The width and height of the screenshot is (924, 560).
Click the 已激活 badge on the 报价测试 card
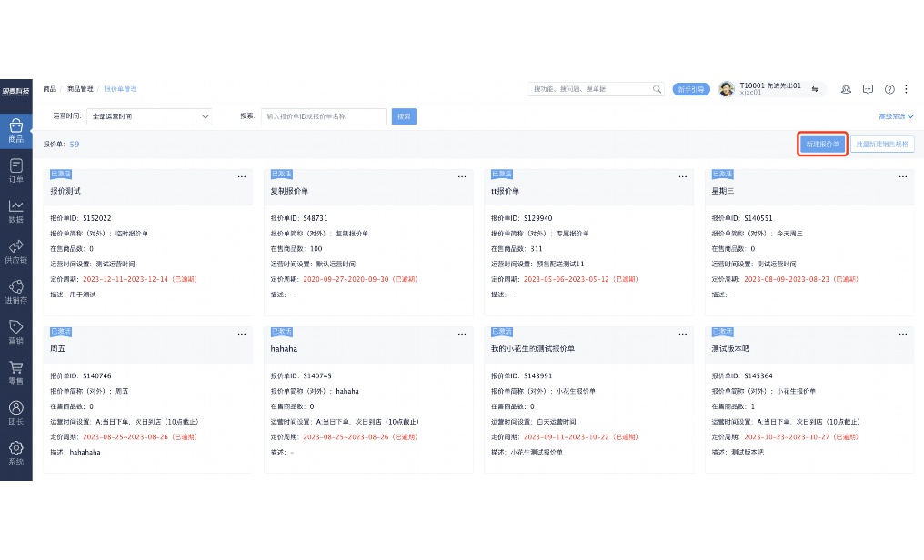pos(61,175)
